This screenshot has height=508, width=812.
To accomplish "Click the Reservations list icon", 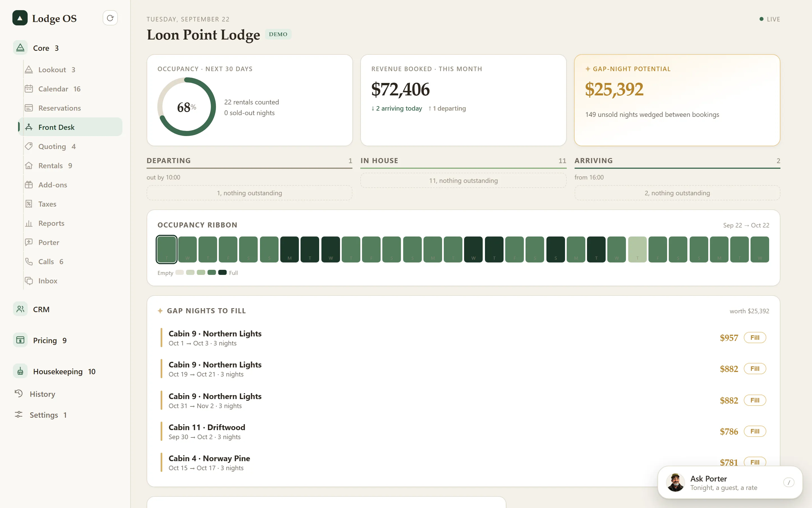I will pyautogui.click(x=29, y=108).
